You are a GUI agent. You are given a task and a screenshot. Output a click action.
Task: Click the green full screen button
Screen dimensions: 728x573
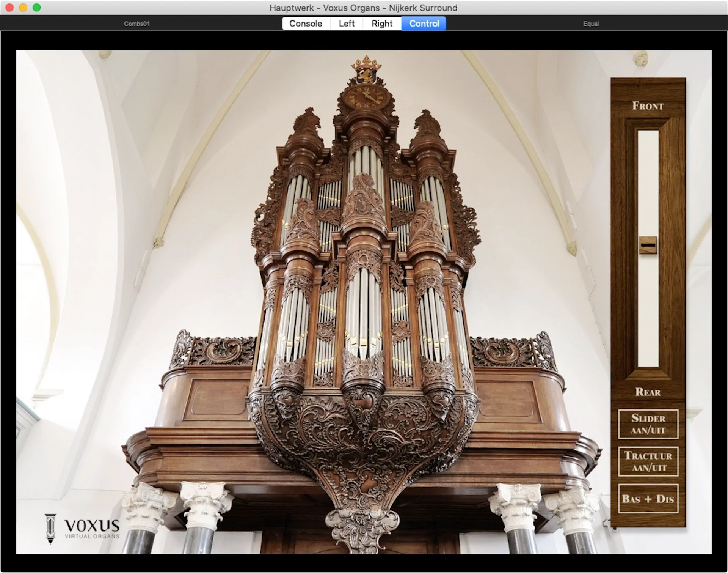tap(37, 8)
